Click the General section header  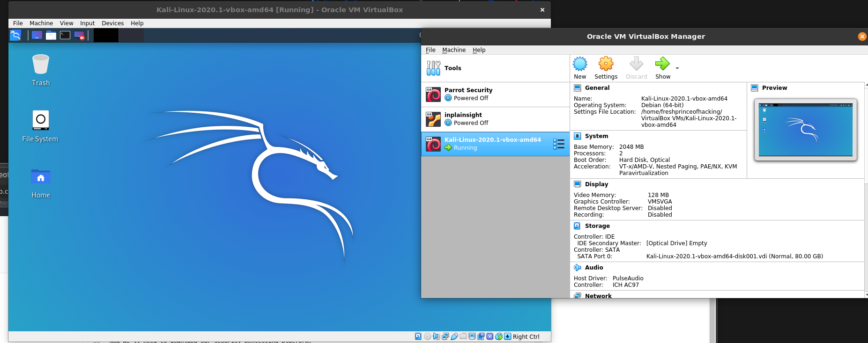[597, 88]
